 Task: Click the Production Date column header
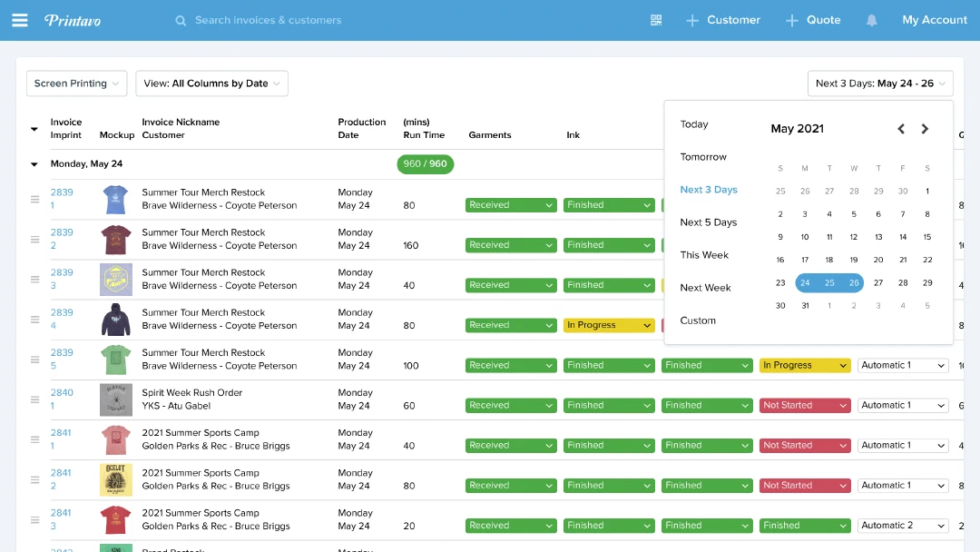click(362, 128)
